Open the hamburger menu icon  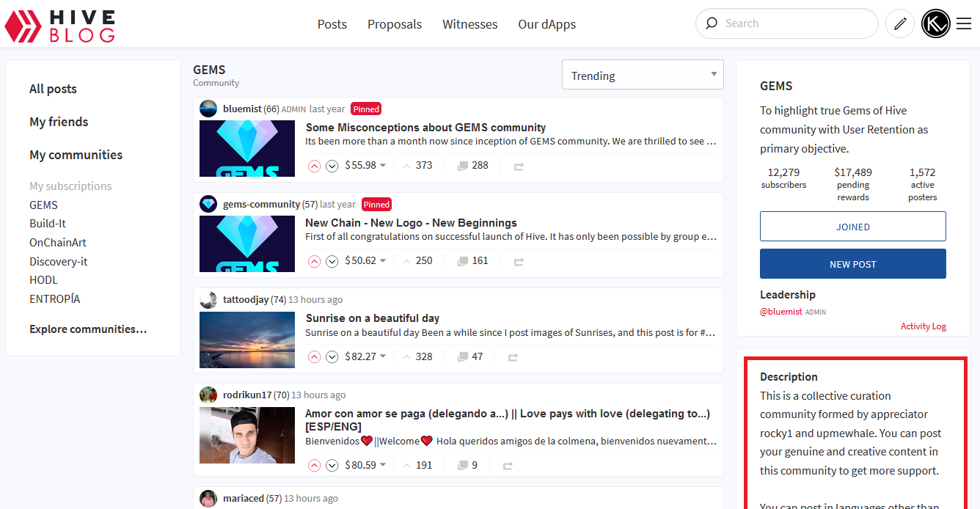(964, 24)
